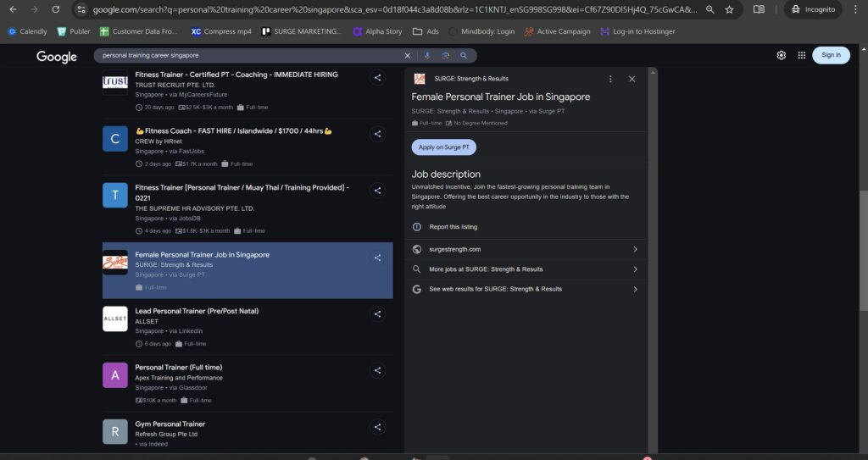Click the search by image lens icon
Screen dimensions: 868x460
pos(446,55)
